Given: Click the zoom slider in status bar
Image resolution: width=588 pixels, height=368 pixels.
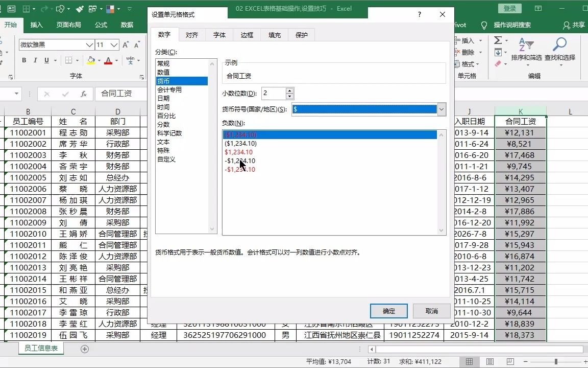Looking at the screenshot, I should (x=556, y=362).
